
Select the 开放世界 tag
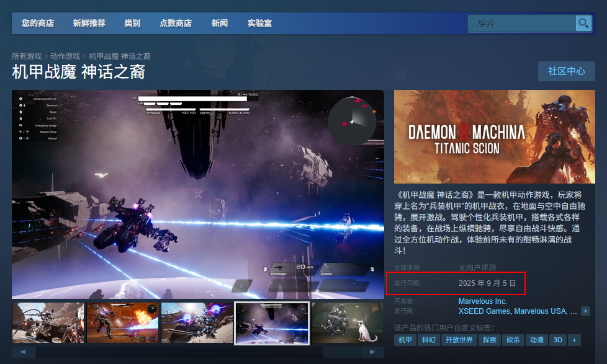[x=459, y=340]
